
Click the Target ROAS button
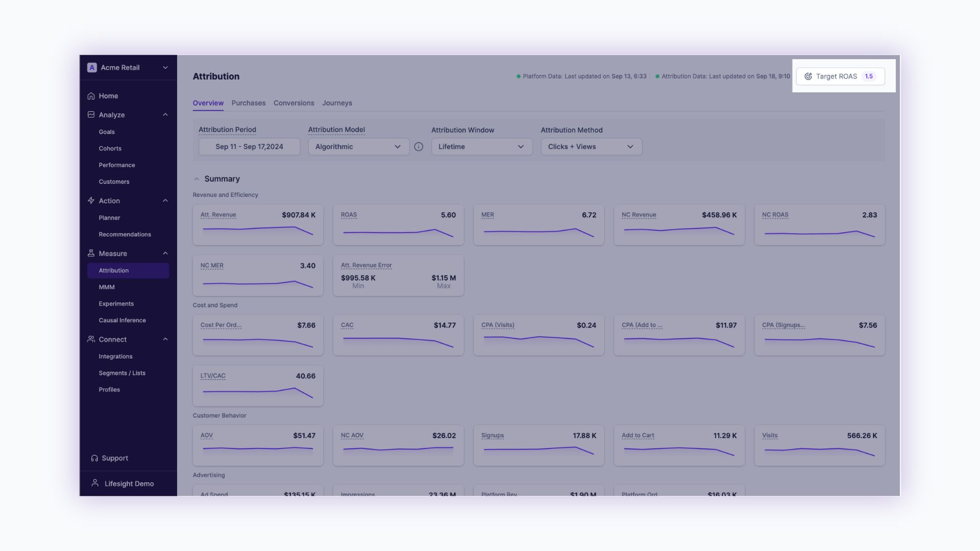click(840, 77)
